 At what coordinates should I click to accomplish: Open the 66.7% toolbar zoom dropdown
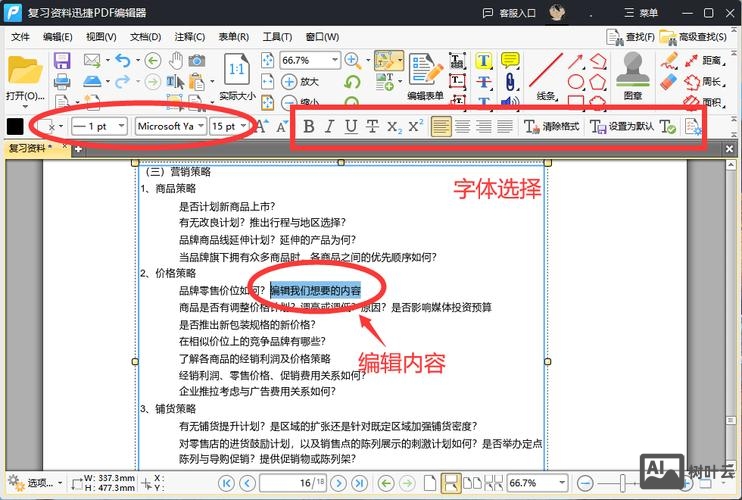tap(335, 60)
